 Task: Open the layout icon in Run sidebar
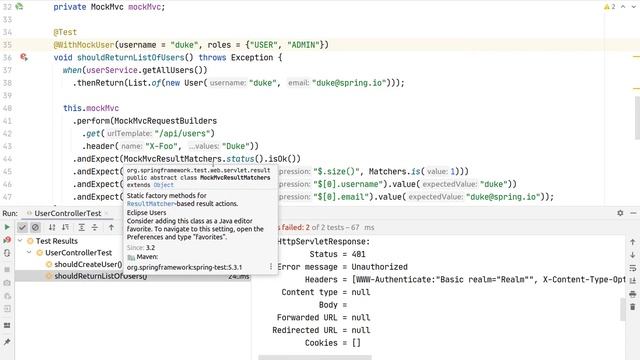point(7,325)
